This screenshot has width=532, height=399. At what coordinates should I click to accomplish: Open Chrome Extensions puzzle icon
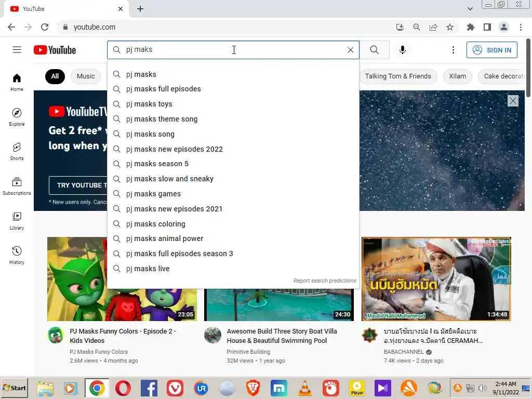tap(470, 27)
